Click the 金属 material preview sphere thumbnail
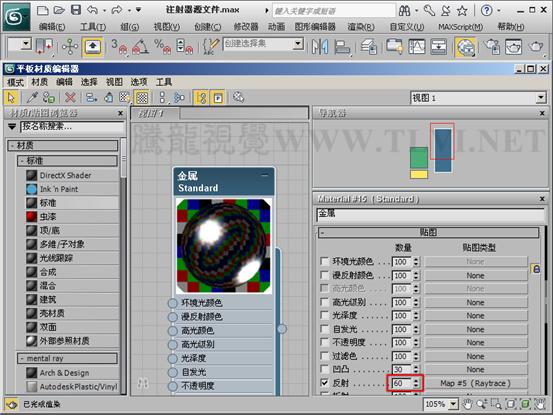 224,246
